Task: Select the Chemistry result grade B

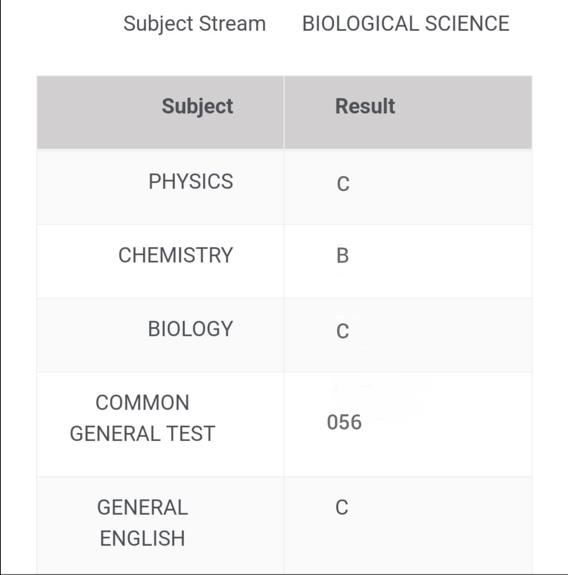Action: 342,256
